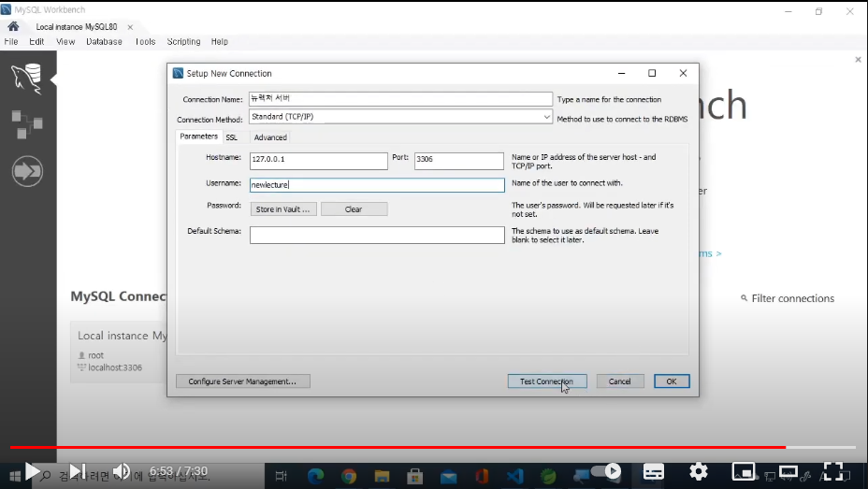Image resolution: width=868 pixels, height=489 pixels.
Task: Skip to the next video
Action: [x=78, y=472]
